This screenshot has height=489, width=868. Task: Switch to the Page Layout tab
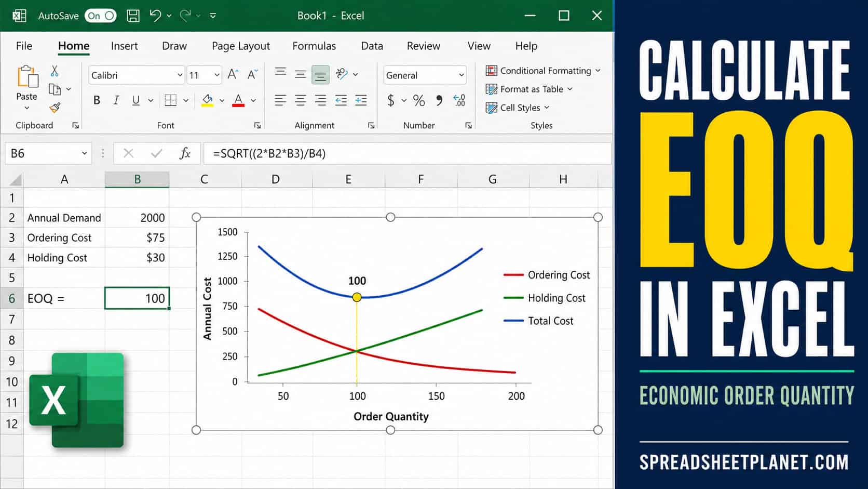point(241,46)
